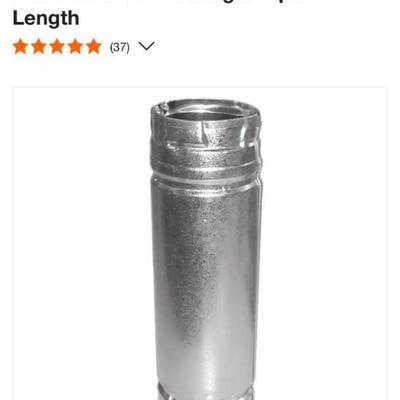Show rating details via down arrow
The width and height of the screenshot is (400, 400).
(146, 46)
